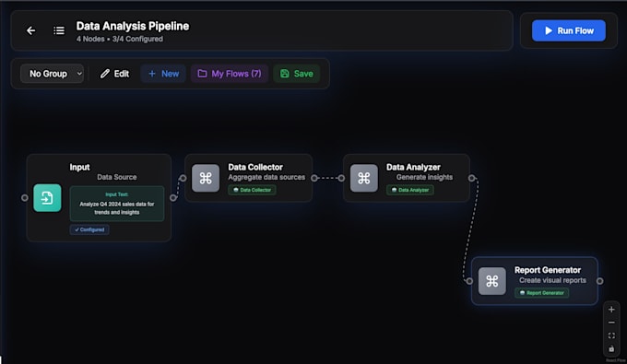Viewport: 627px width, 364px height.
Task: Click the Report Generator right output handle
Action: tap(600, 281)
